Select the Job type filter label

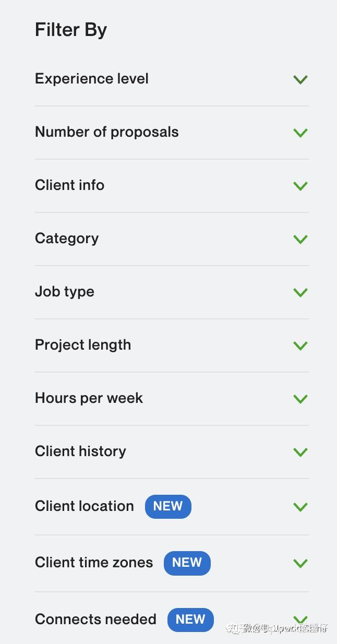coord(65,292)
